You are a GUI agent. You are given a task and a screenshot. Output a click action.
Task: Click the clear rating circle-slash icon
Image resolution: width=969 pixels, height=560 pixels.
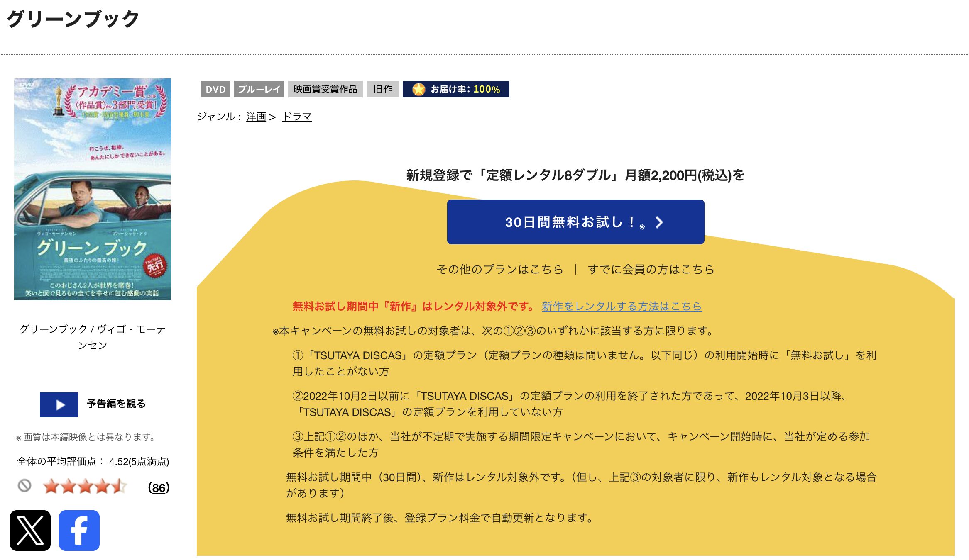tap(24, 485)
